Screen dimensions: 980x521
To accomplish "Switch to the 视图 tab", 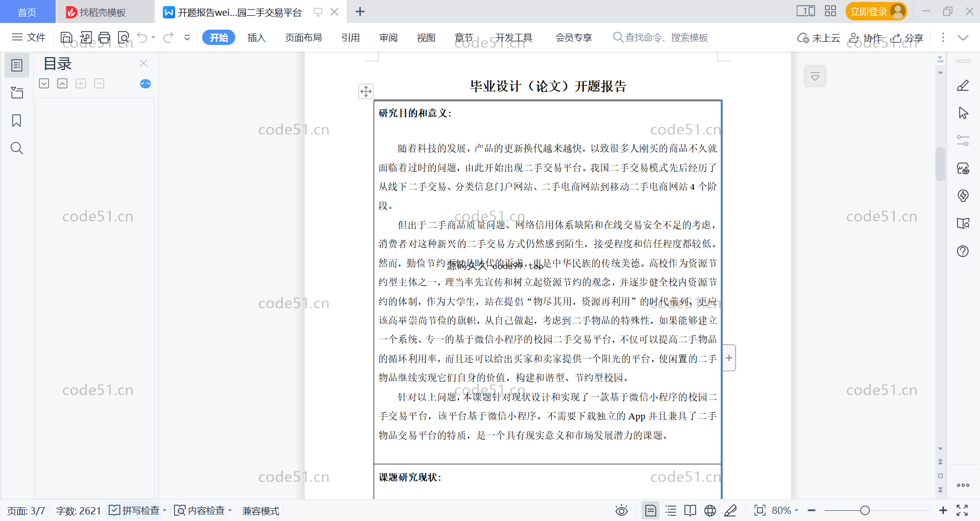I will (426, 37).
